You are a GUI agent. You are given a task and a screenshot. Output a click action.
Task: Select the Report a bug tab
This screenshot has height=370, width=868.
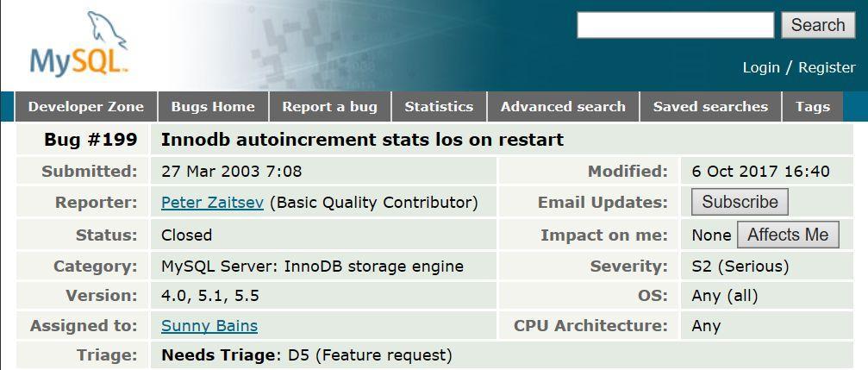[330, 107]
